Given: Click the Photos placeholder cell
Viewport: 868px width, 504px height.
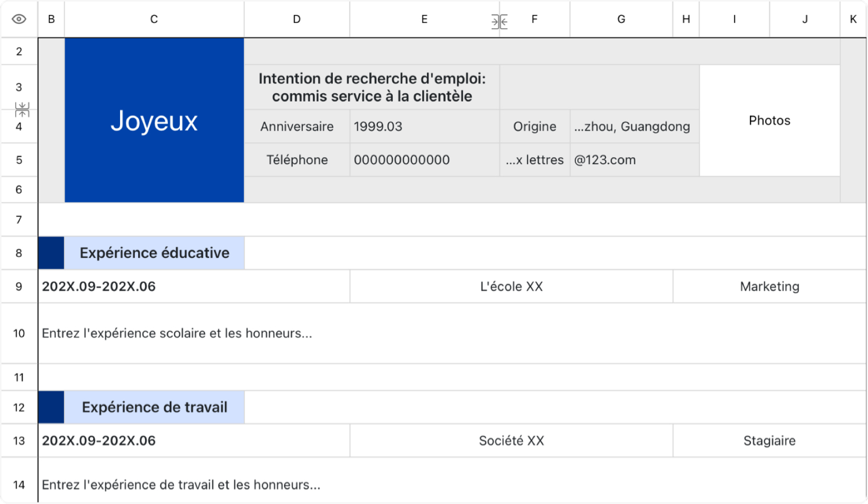Looking at the screenshot, I should click(x=770, y=121).
